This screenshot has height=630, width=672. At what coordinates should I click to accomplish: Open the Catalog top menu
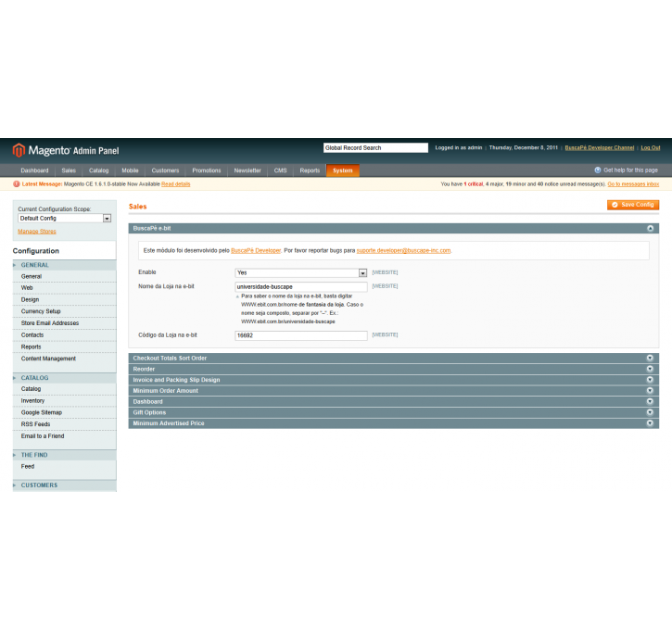99,170
